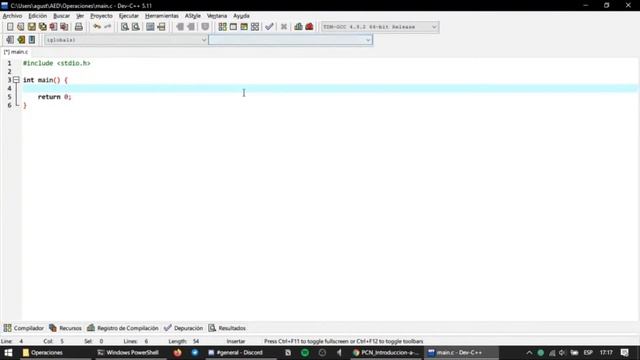Click the ESP language indicator in tray
Viewport: 640px width, 360px height.
[x=588, y=353]
